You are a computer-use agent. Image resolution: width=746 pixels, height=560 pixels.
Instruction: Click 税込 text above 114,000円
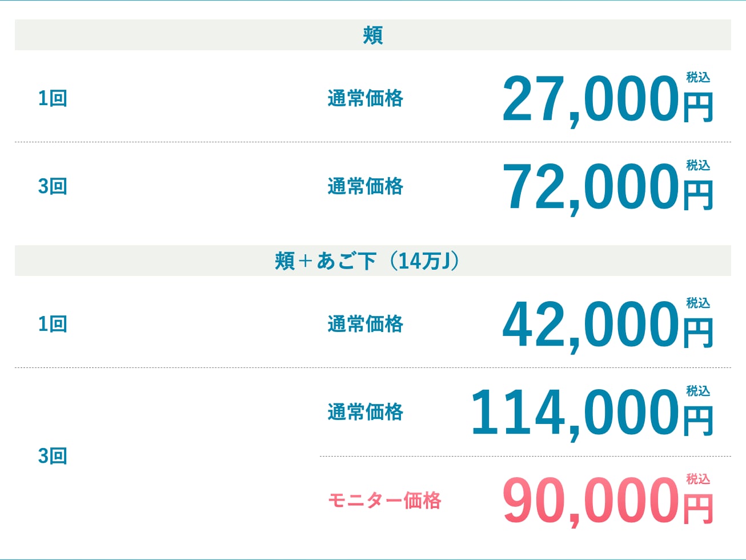pyautogui.click(x=698, y=391)
